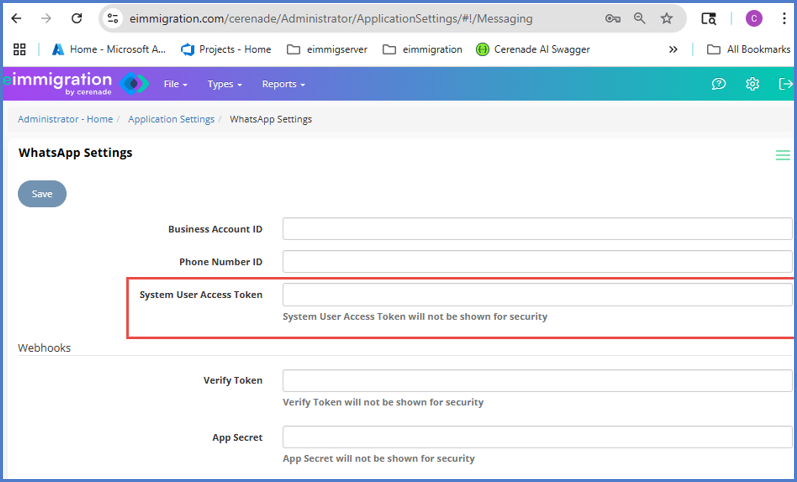Screen dimensions: 797x482
Task: Open the Projects - Home bookmark
Action: [226, 49]
